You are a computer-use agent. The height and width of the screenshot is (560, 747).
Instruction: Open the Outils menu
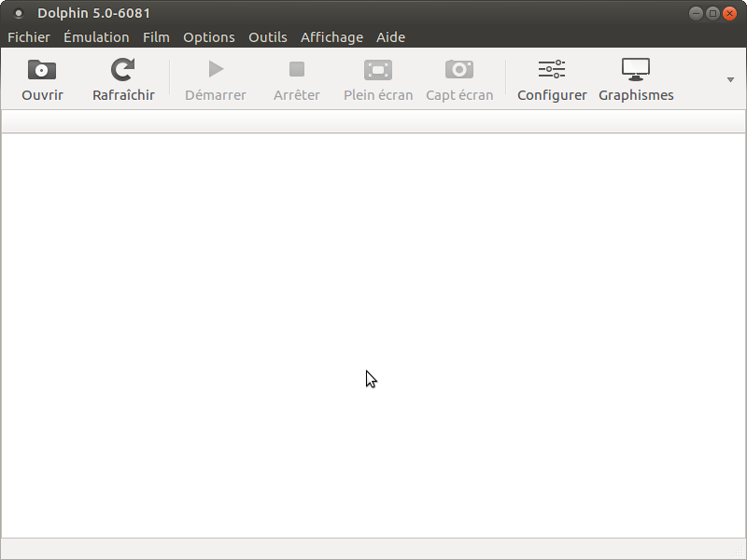268,37
